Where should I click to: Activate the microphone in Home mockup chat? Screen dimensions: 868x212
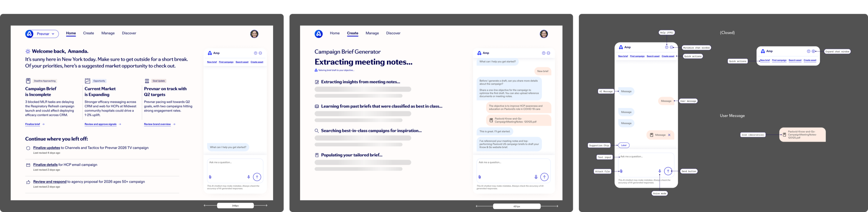coord(249,177)
